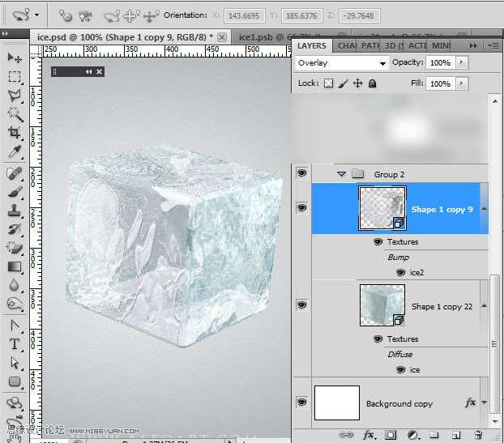Select the History Brush tool
The image size is (504, 443).
(14, 229)
